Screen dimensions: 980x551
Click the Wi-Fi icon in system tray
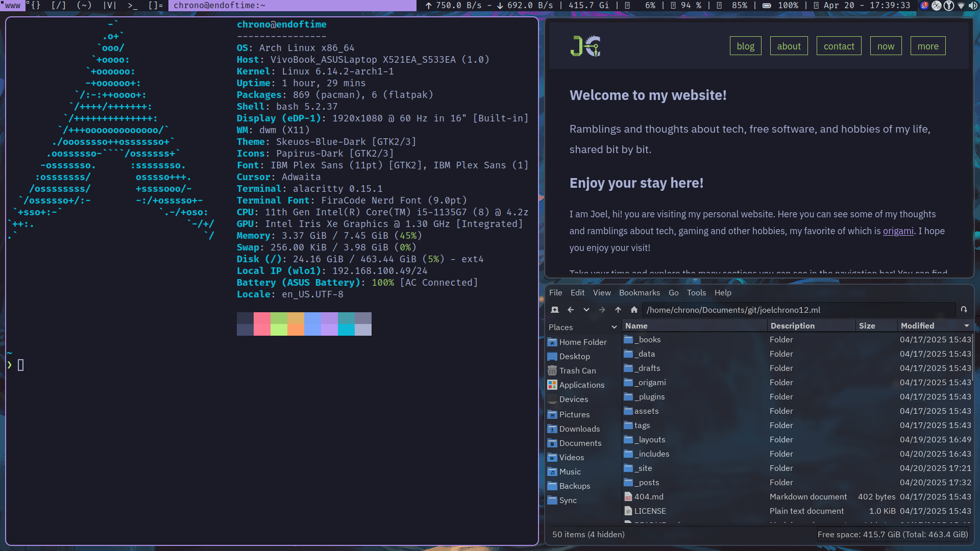961,5
